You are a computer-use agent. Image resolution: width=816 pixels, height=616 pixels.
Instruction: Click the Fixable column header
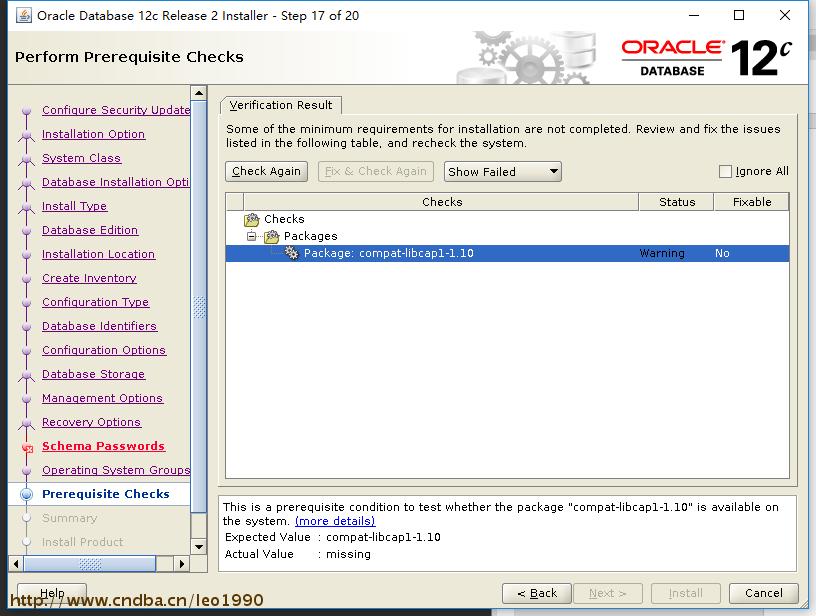(751, 202)
